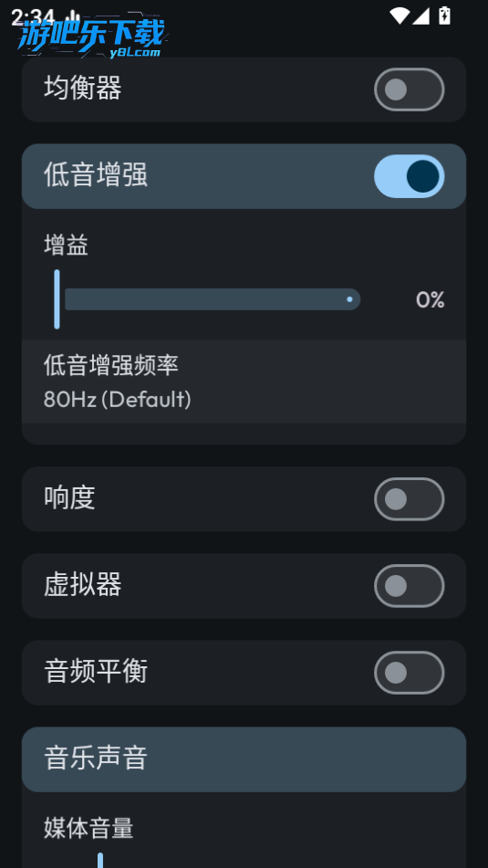
Task: Click the 媒体音量 media volume slider handle
Action: 100,861
